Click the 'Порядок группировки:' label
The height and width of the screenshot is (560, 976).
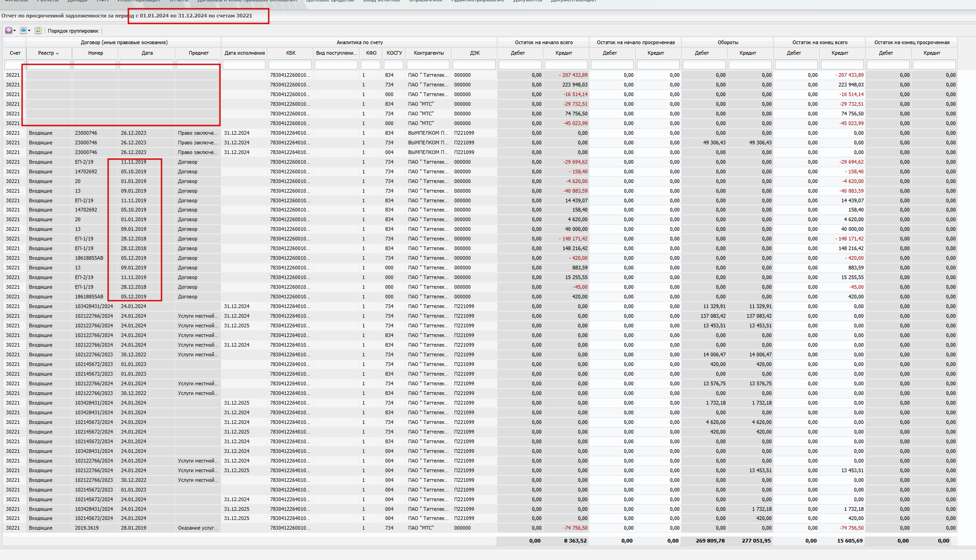coord(73,31)
